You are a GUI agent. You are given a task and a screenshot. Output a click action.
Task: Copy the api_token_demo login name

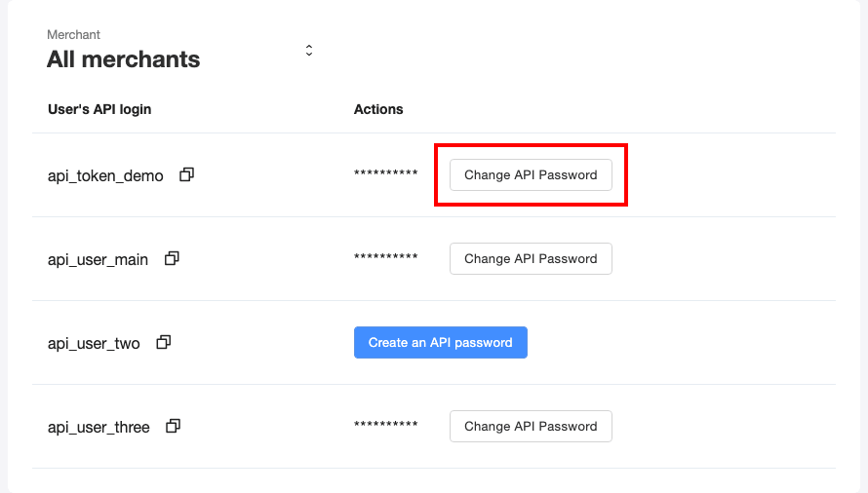click(x=186, y=175)
